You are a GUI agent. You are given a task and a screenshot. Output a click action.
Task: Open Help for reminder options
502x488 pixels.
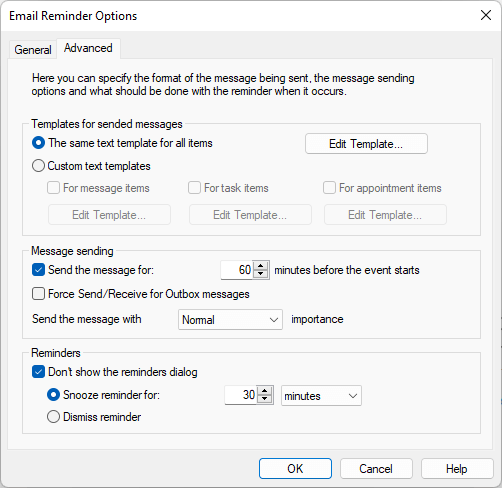click(457, 469)
